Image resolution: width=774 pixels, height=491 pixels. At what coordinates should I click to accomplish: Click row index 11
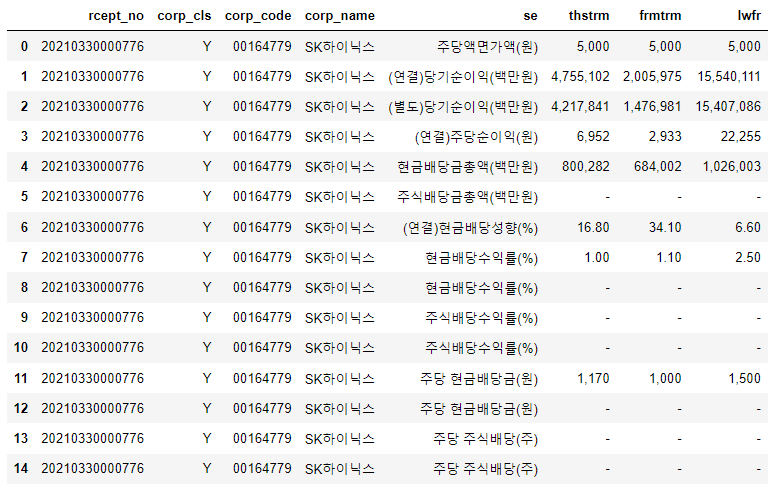pyautogui.click(x=21, y=378)
